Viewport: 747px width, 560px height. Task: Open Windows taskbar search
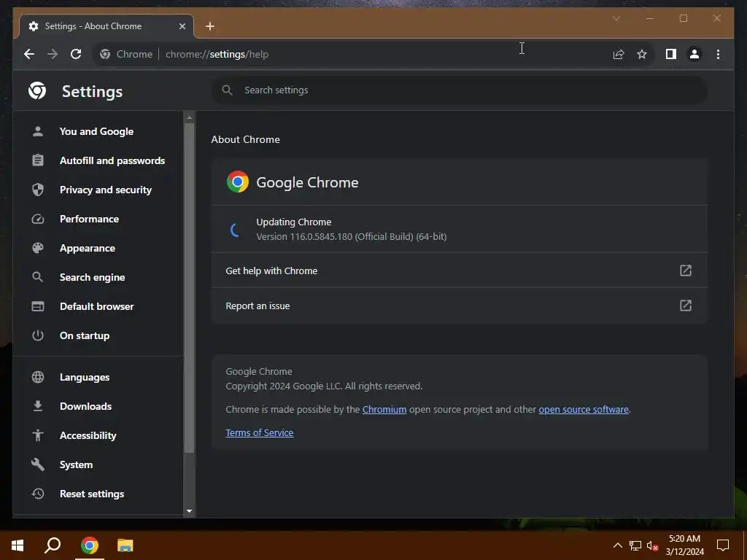53,545
